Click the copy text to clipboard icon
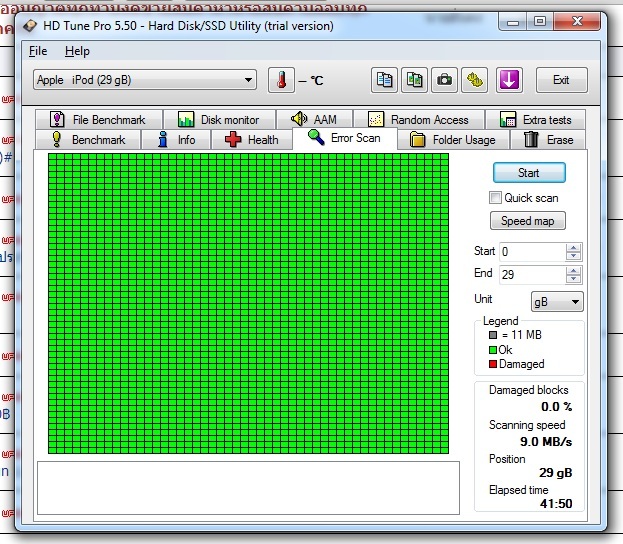This screenshot has width=623, height=544. click(384, 80)
